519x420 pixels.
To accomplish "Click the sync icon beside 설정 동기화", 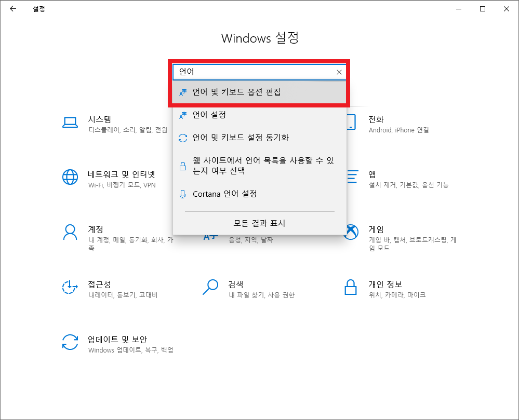I will [x=183, y=138].
